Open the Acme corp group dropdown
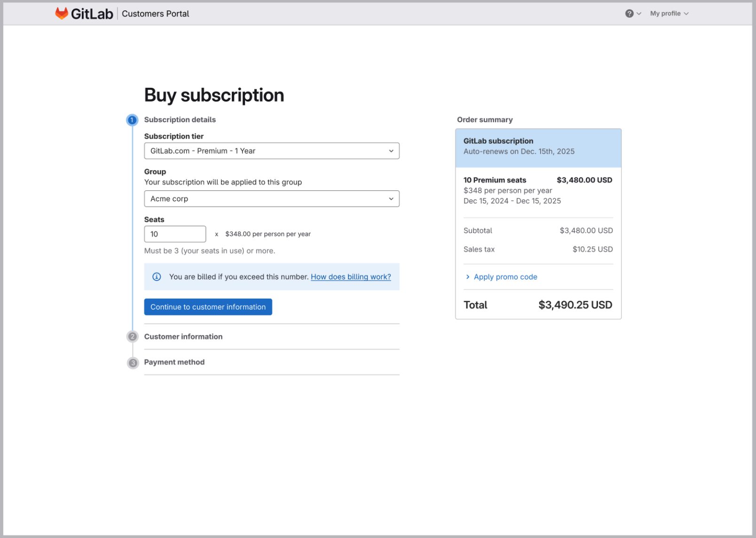The height and width of the screenshot is (538, 756). coord(272,199)
